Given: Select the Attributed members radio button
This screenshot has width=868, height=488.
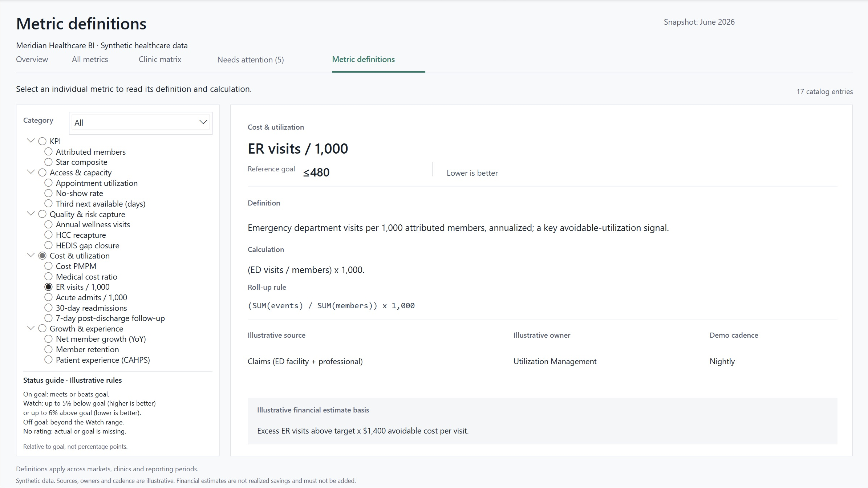Looking at the screenshot, I should (48, 151).
